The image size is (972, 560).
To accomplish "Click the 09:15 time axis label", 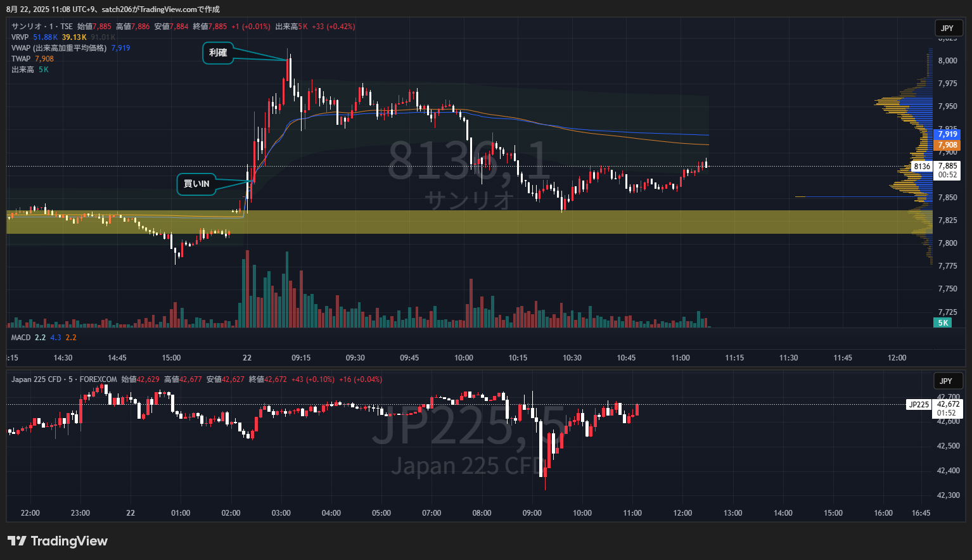I will coord(301,358).
